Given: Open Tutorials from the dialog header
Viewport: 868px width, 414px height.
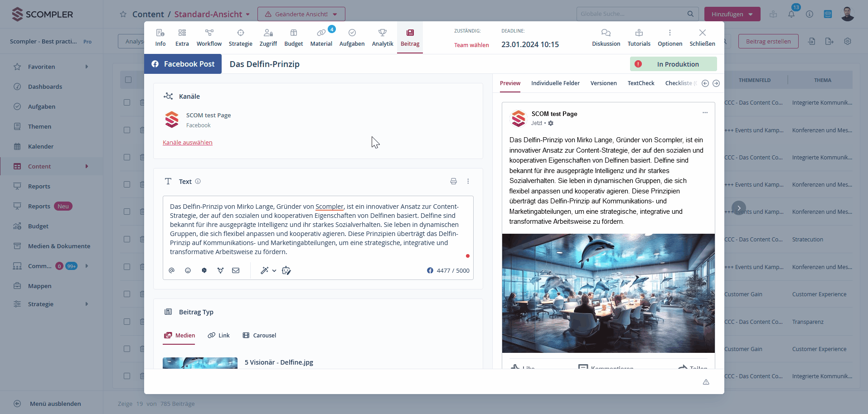Looking at the screenshot, I should pos(639,38).
